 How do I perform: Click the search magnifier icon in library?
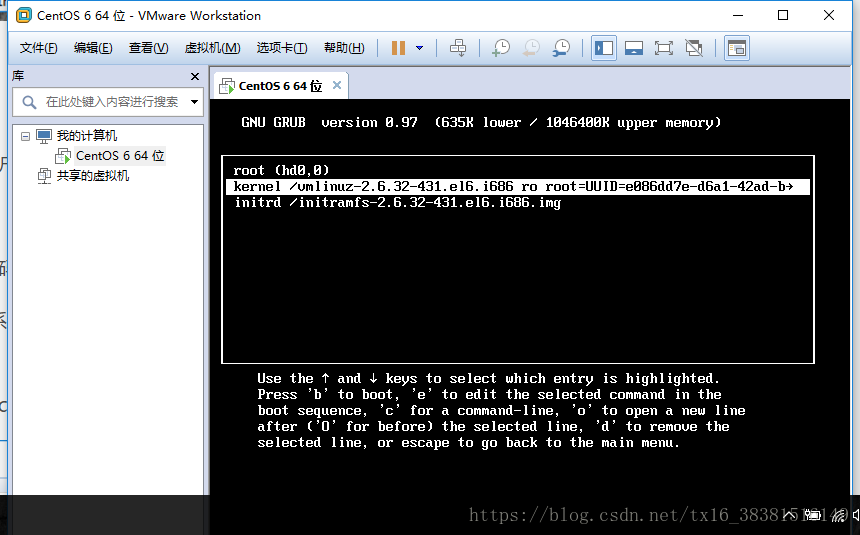pos(29,102)
